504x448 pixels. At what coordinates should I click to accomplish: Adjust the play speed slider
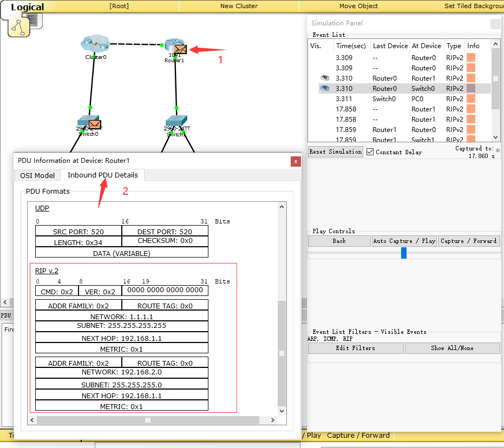pyautogui.click(x=404, y=253)
